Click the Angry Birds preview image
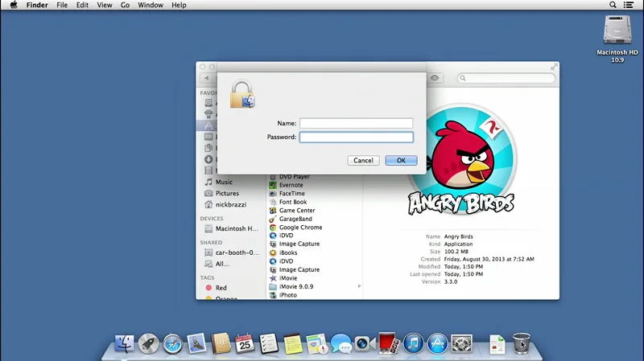The image size is (644, 361). click(x=461, y=158)
